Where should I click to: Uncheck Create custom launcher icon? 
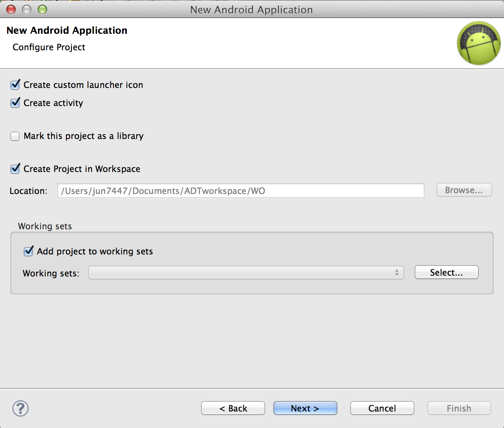click(x=15, y=85)
